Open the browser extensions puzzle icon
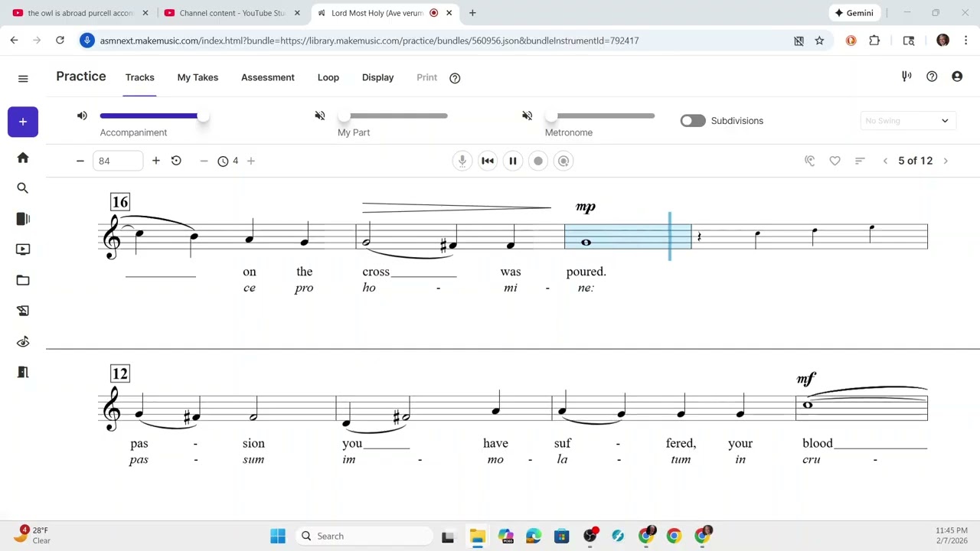The image size is (980, 551). tap(874, 41)
